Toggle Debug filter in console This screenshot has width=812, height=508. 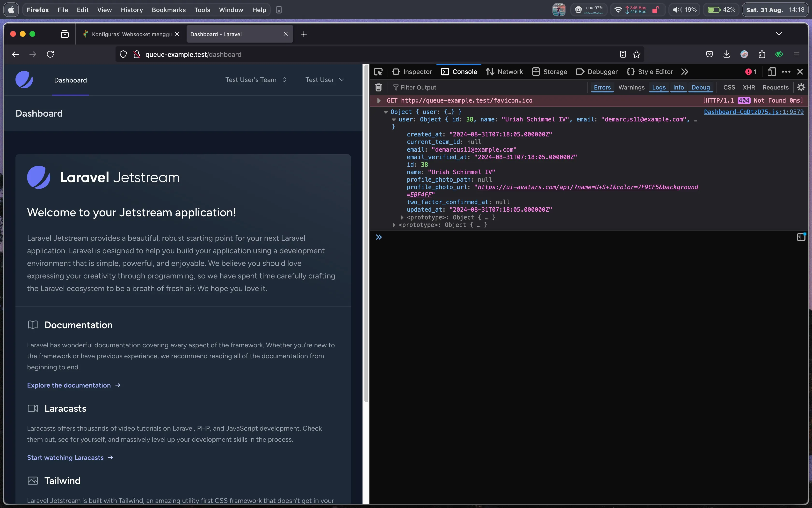[x=700, y=87]
